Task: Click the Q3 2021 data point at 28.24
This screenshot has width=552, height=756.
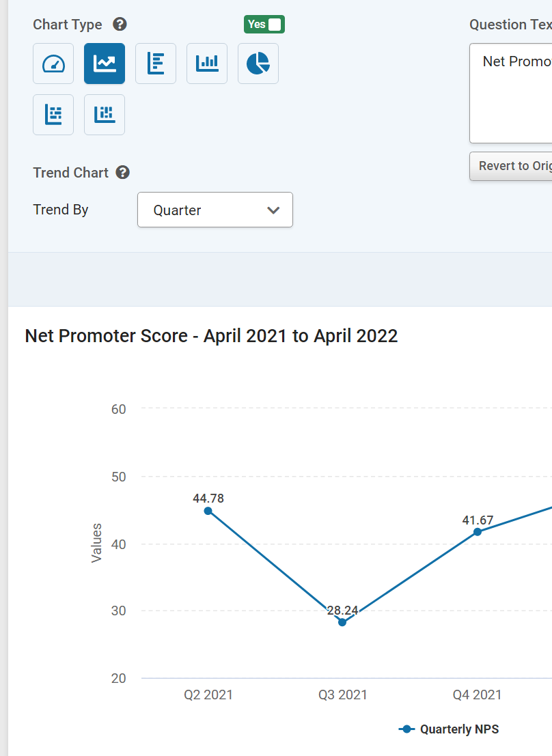Action: 342,622
